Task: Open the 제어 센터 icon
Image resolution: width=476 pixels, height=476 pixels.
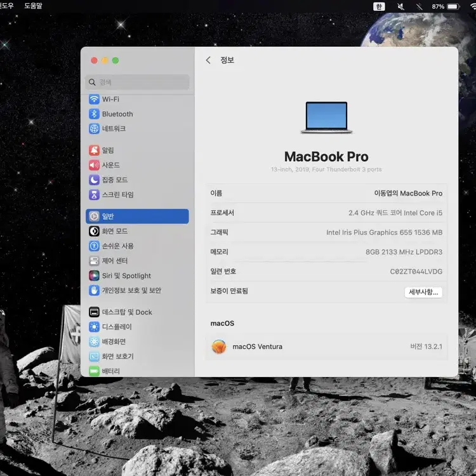Action: 94,261
